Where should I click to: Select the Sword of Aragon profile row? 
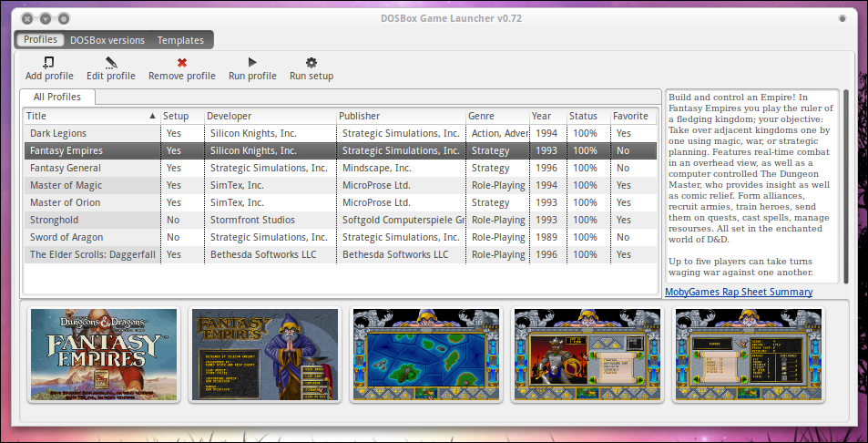coord(341,237)
